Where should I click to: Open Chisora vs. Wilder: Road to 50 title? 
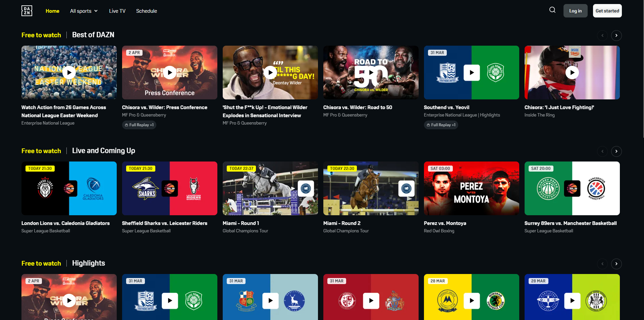tap(358, 107)
